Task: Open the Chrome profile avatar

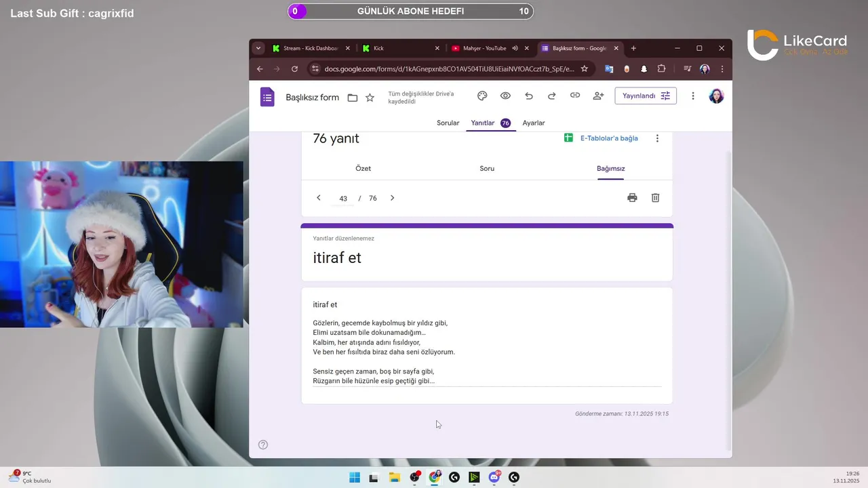Action: (705, 68)
